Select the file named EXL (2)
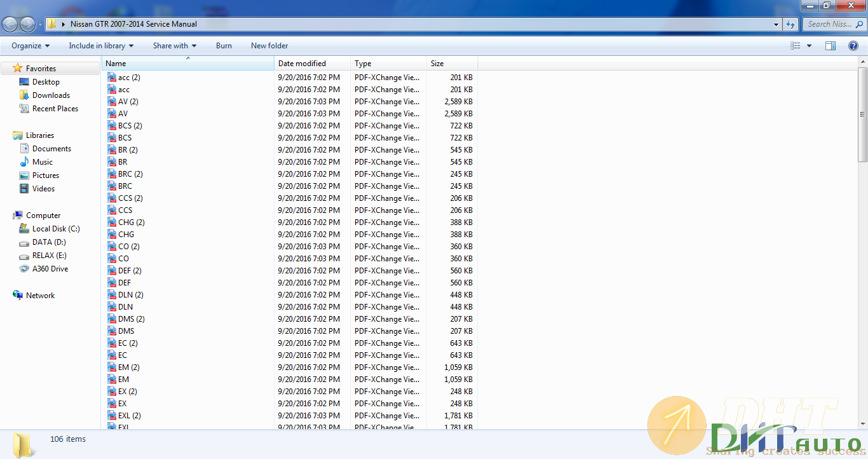868x459 pixels. coord(130,416)
